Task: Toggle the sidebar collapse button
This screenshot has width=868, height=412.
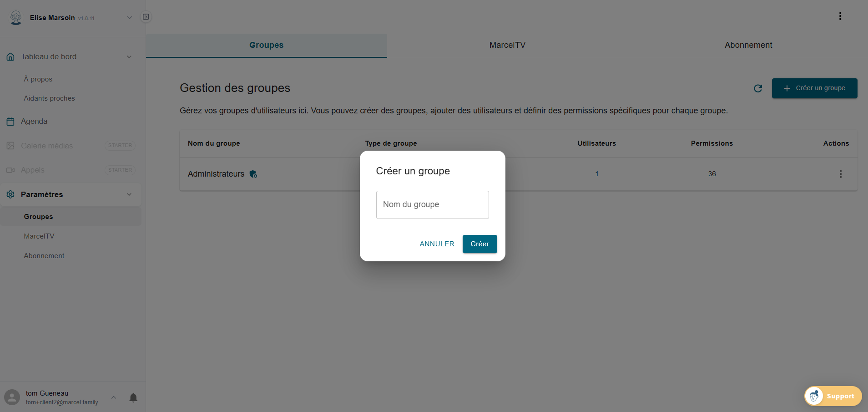Action: click(x=146, y=16)
